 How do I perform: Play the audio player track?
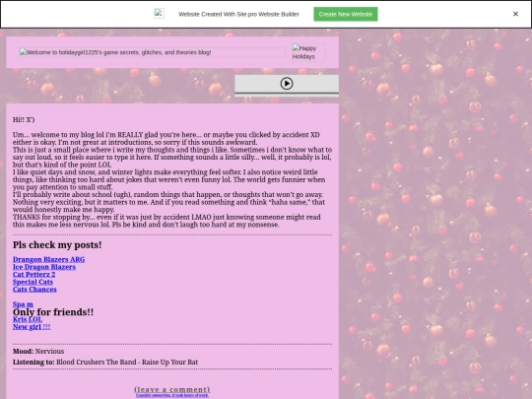pyautogui.click(x=287, y=84)
